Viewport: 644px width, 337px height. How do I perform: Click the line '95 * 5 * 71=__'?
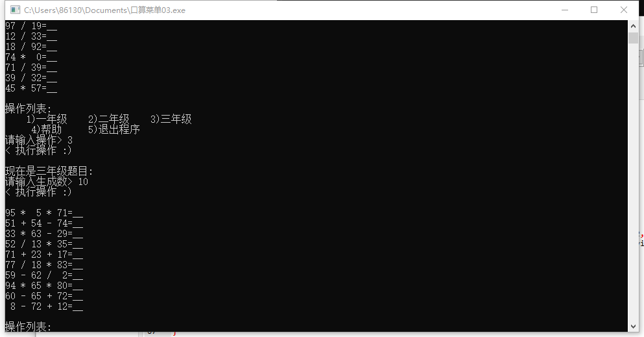(44, 213)
